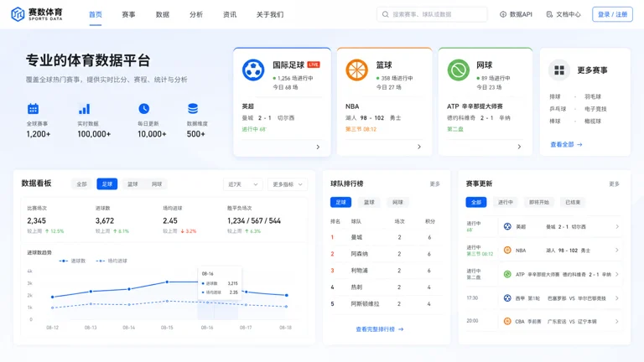The width and height of the screenshot is (644, 362).
Task: Select 网球 filter in 数据看板
Action: (157, 184)
